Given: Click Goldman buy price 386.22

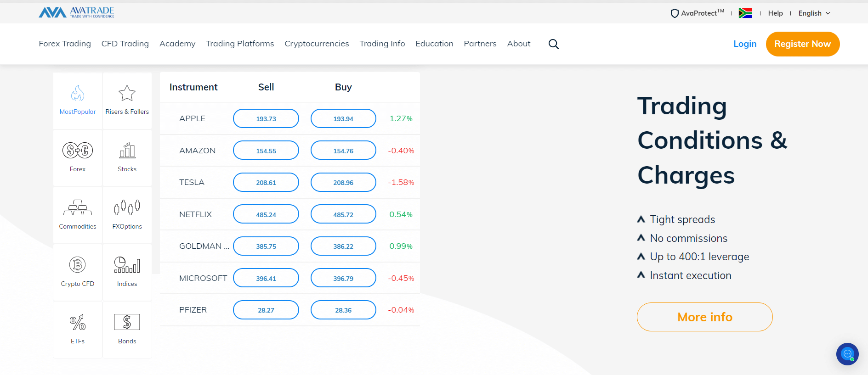Looking at the screenshot, I should click(343, 246).
